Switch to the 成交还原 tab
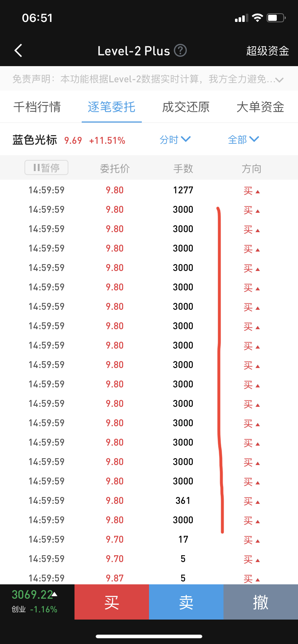Screen dimensions: 298x644 click(x=186, y=107)
